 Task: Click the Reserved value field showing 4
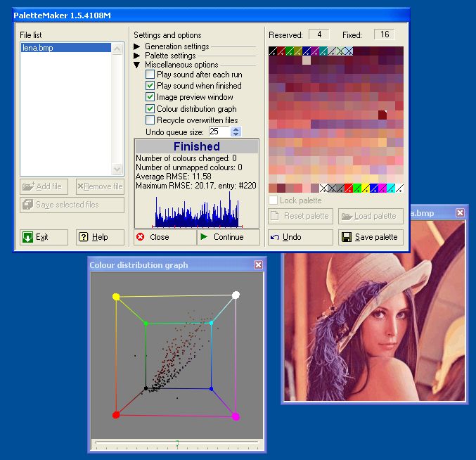319,34
